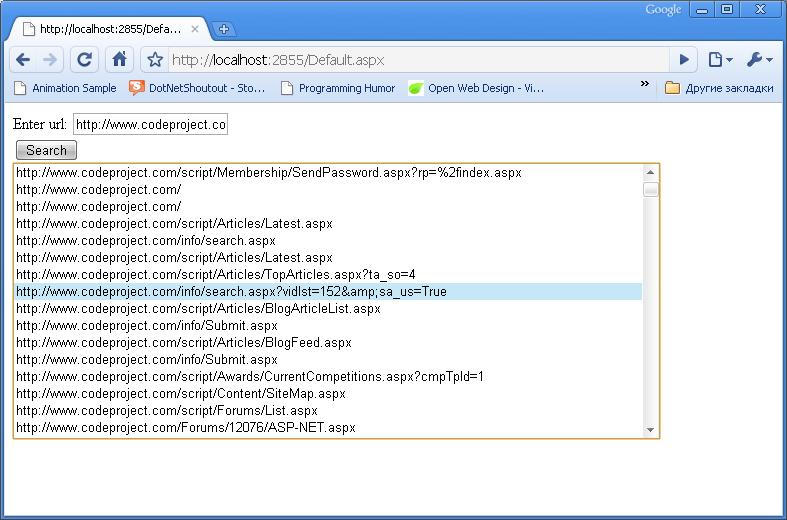Open the Programming Humor bookmark
The image size is (787, 520).
(x=338, y=88)
